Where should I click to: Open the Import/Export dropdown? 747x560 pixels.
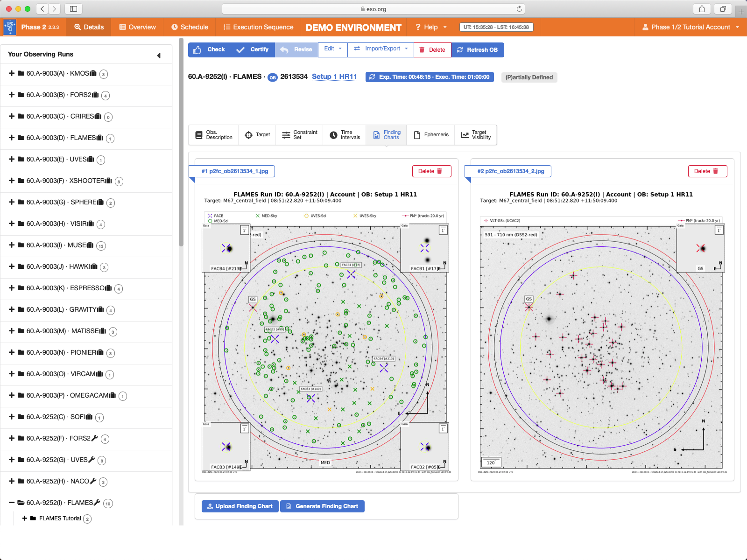381,49
